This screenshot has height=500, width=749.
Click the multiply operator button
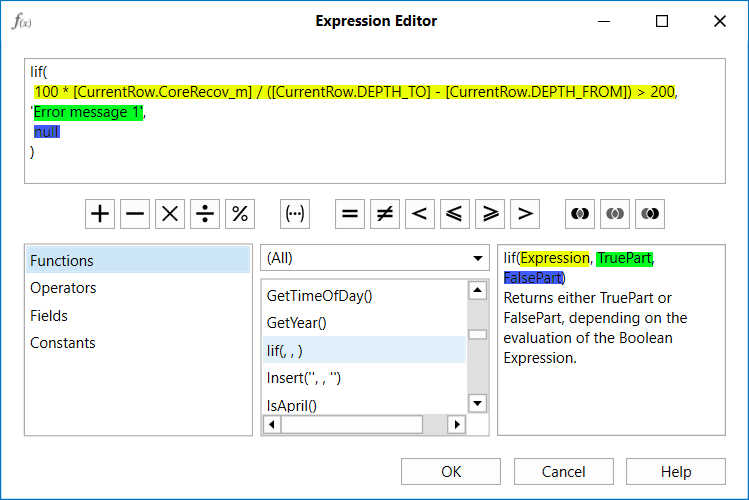tap(170, 214)
